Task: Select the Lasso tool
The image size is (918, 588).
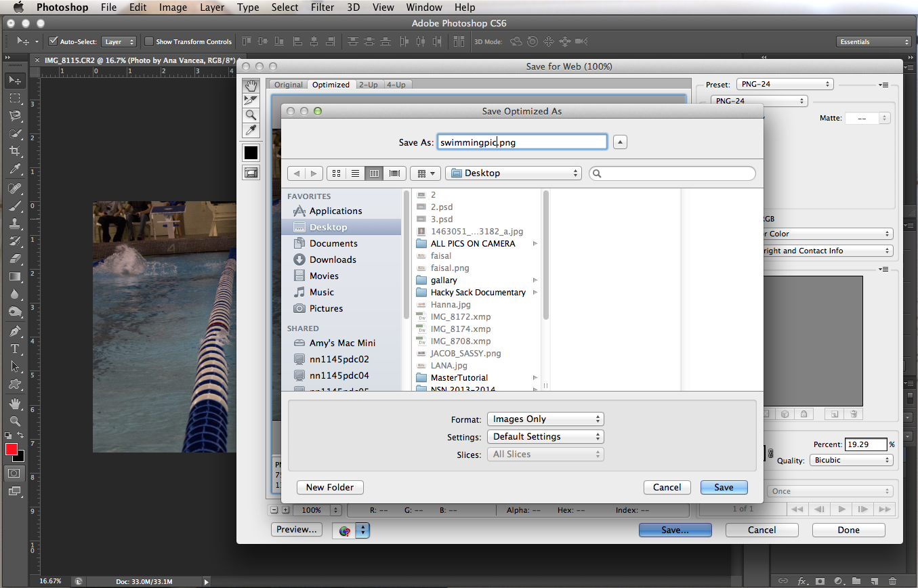Action: [x=14, y=116]
